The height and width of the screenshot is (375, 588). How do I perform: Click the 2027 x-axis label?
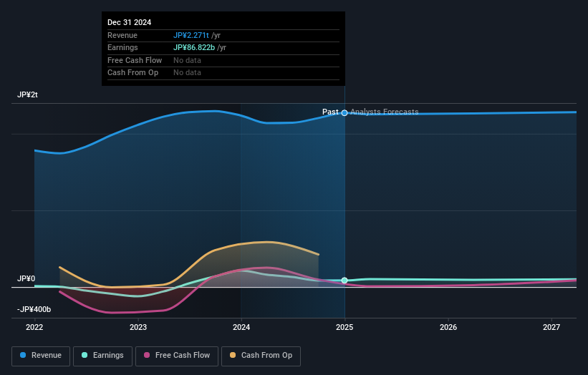[x=551, y=327]
